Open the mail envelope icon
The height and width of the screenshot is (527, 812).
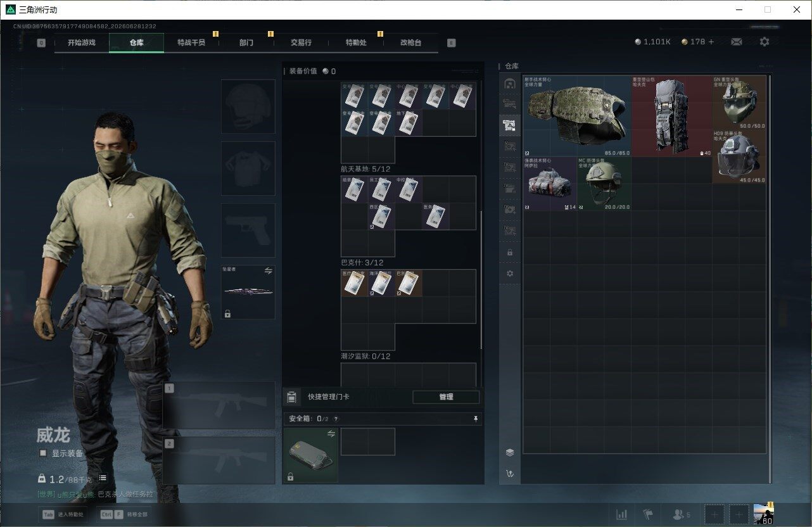(x=736, y=42)
